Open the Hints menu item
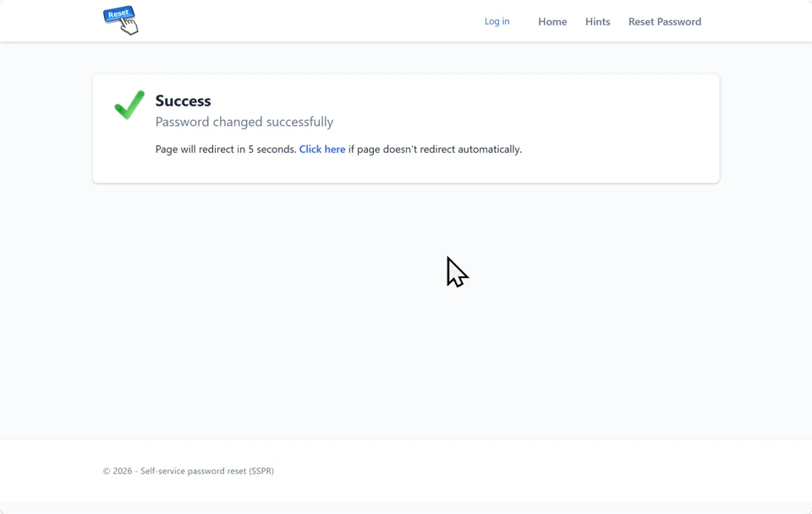 tap(598, 22)
